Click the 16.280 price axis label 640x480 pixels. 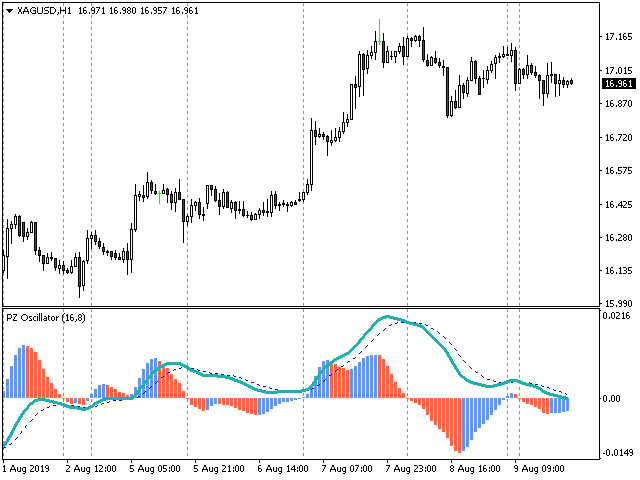[x=618, y=238]
